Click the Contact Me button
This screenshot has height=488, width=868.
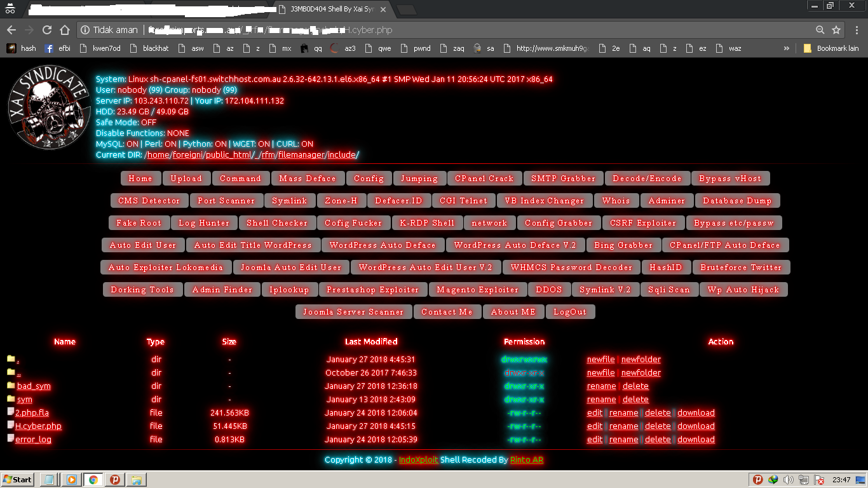coord(447,312)
